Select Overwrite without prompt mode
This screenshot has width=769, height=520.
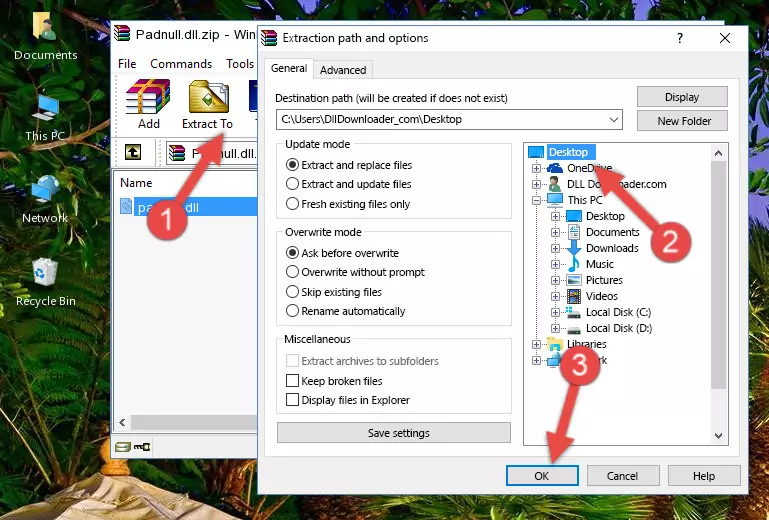pyautogui.click(x=292, y=272)
